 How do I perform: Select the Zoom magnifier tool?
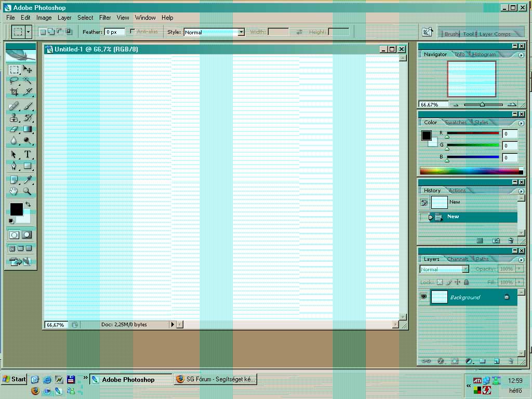tap(28, 192)
